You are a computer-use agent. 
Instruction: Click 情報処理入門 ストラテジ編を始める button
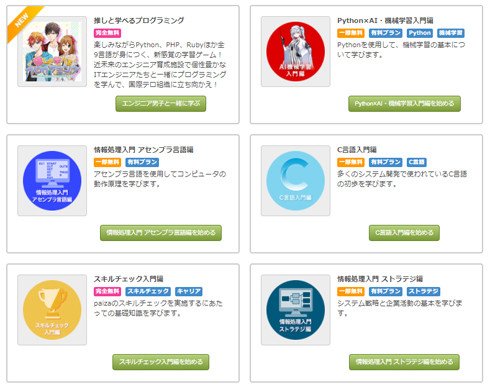pyautogui.click(x=404, y=362)
